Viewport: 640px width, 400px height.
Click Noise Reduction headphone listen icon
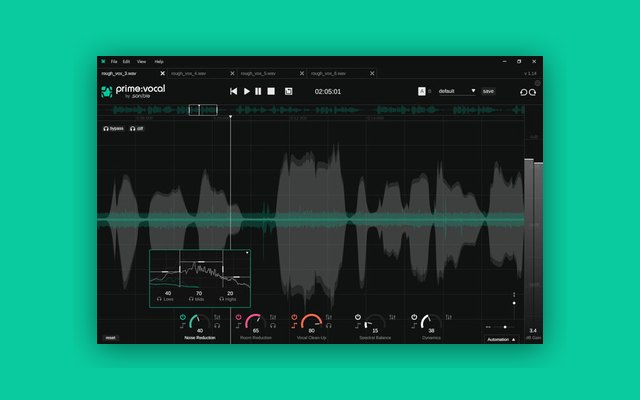[217, 326]
